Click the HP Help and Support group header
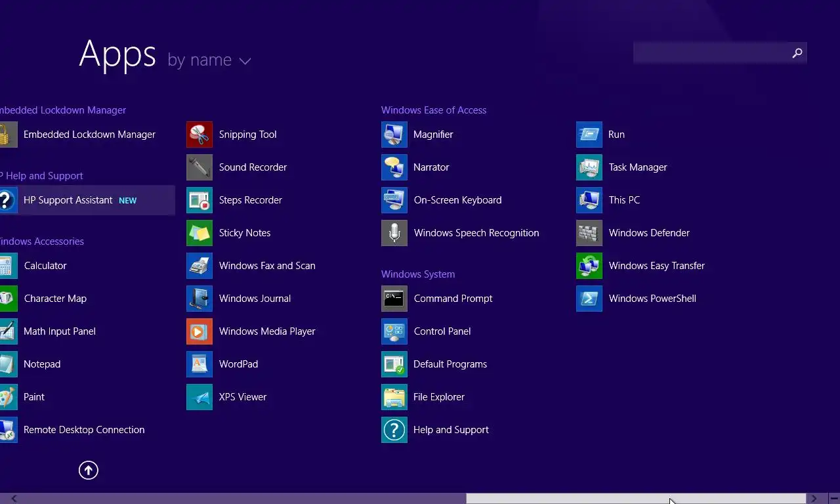The image size is (840, 504). pos(41,176)
